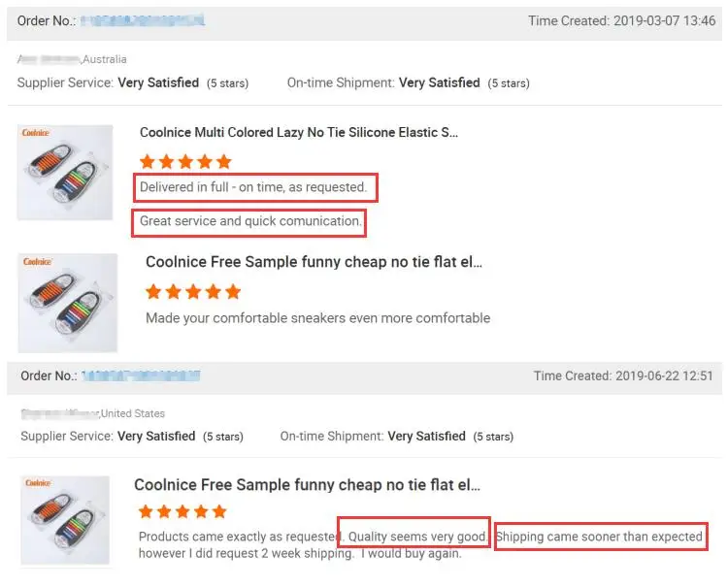Click the highlighted "Quality seems very good" text
Screen dimensions: 728x587
414,537
